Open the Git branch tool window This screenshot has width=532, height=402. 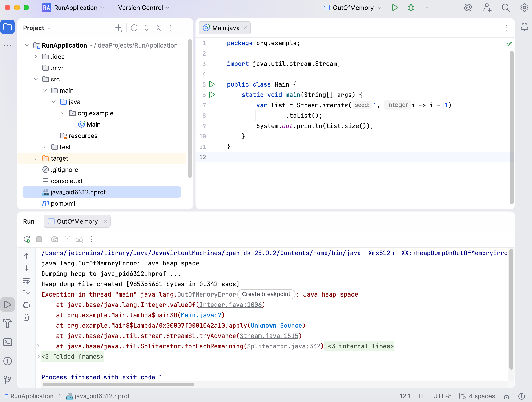8,380
